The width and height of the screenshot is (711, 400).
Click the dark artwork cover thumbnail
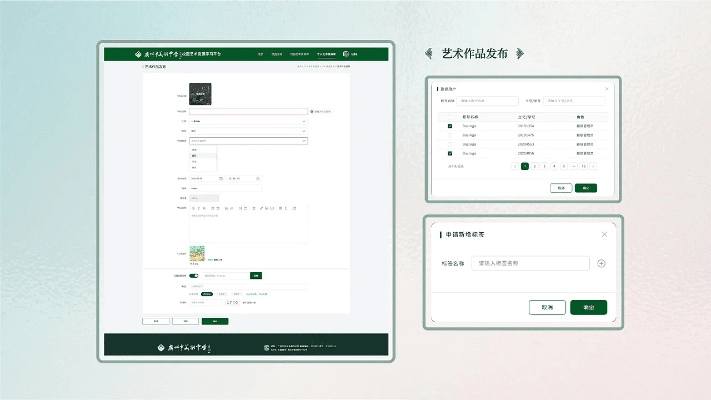202,93
